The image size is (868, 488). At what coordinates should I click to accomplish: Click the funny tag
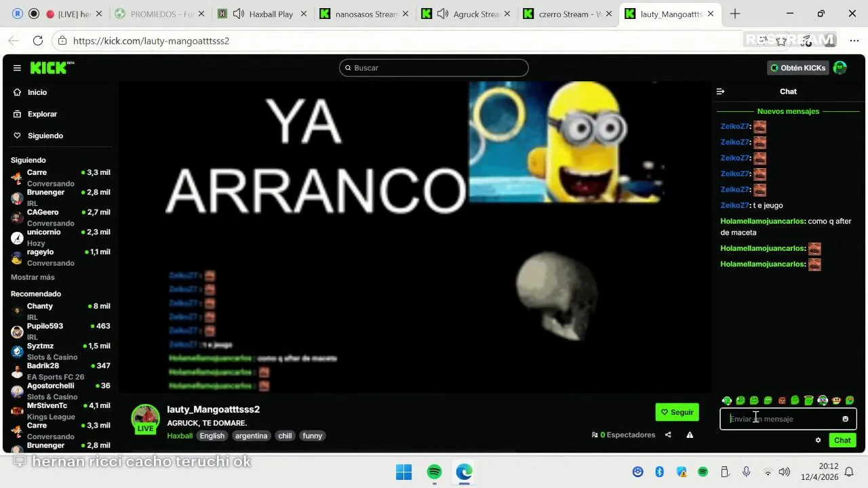click(313, 436)
